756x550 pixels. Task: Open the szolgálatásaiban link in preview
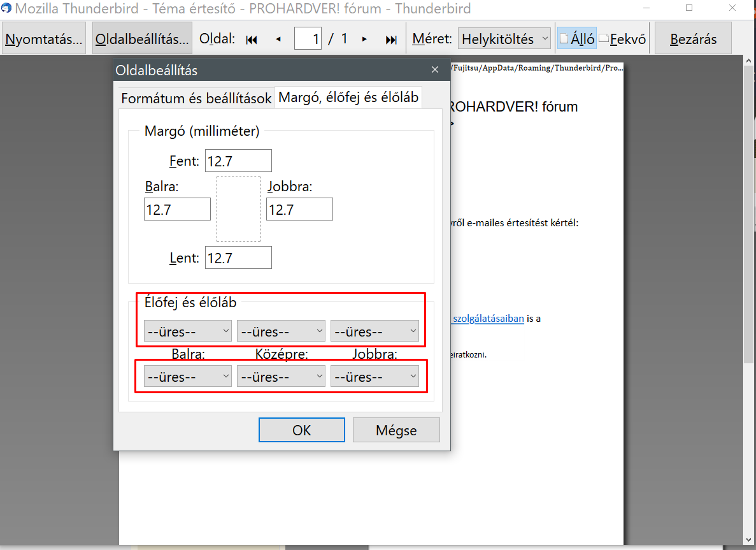[488, 319]
